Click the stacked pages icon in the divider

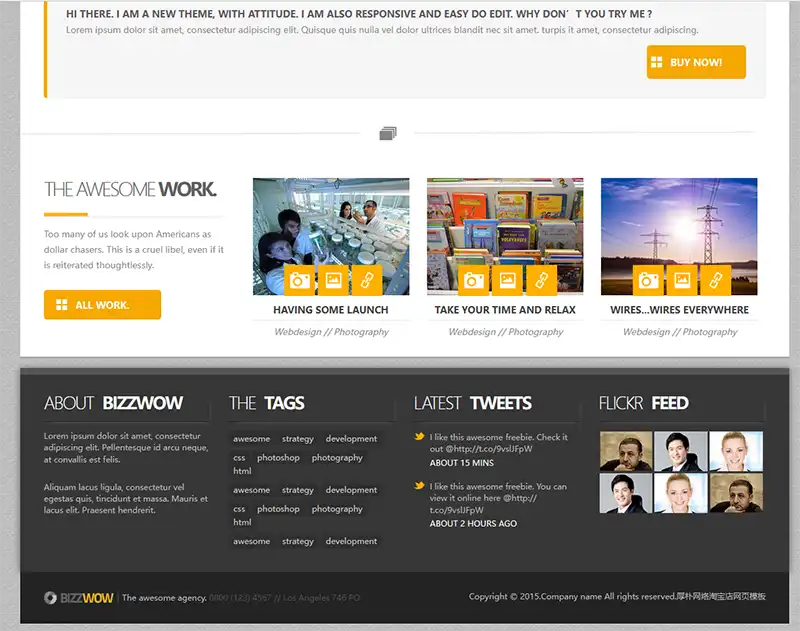388,134
